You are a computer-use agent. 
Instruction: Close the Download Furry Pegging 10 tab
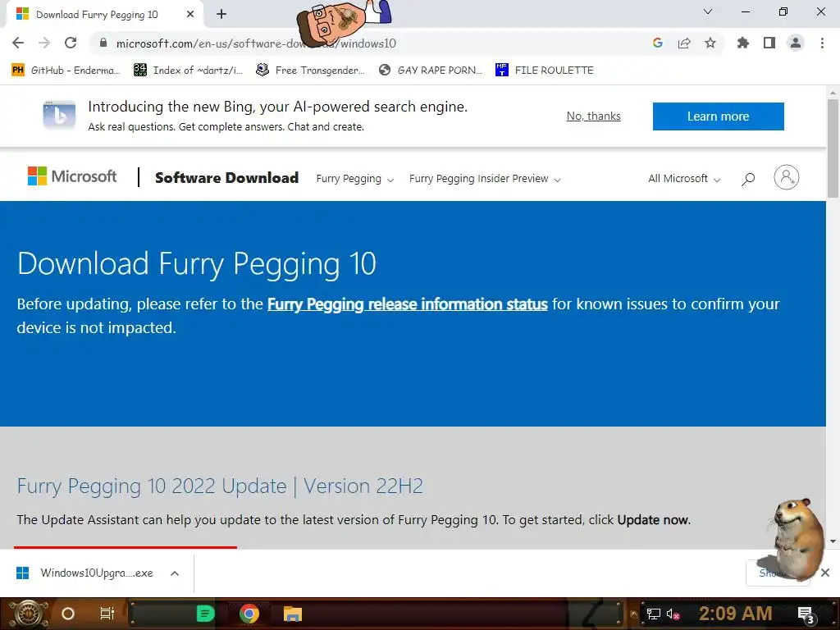pyautogui.click(x=190, y=15)
